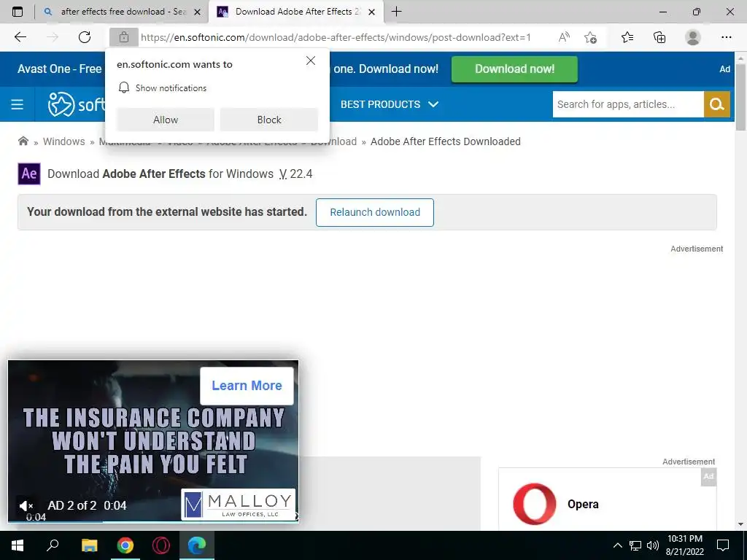Open Windows taskbar search

53,545
